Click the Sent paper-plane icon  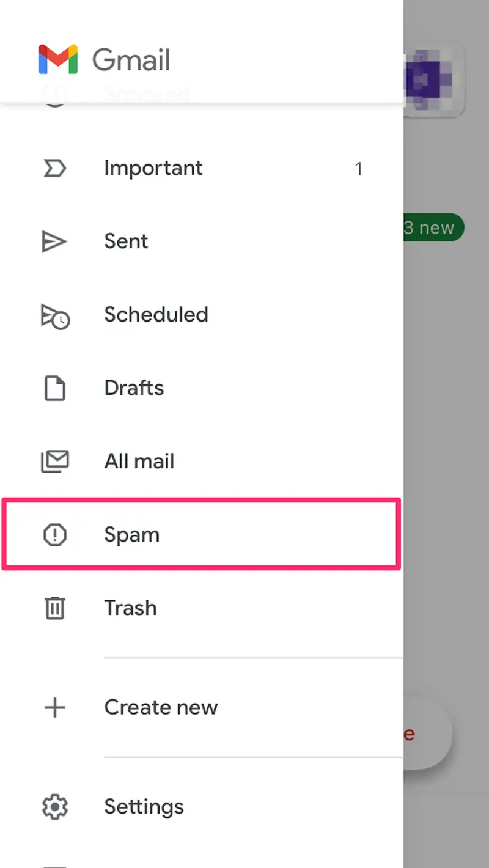tap(54, 241)
